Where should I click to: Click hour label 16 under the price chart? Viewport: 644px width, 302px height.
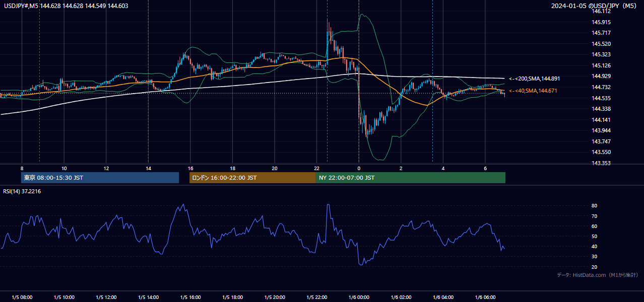point(190,168)
